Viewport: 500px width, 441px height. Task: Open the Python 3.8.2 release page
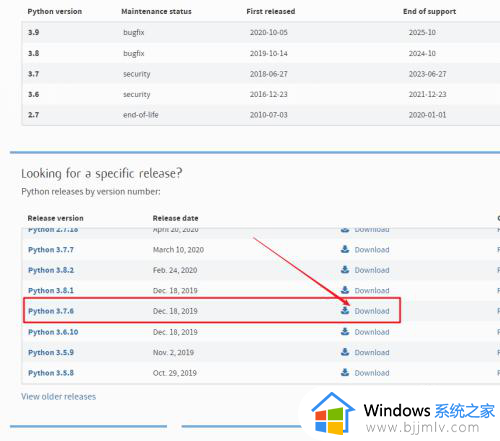pyautogui.click(x=51, y=270)
